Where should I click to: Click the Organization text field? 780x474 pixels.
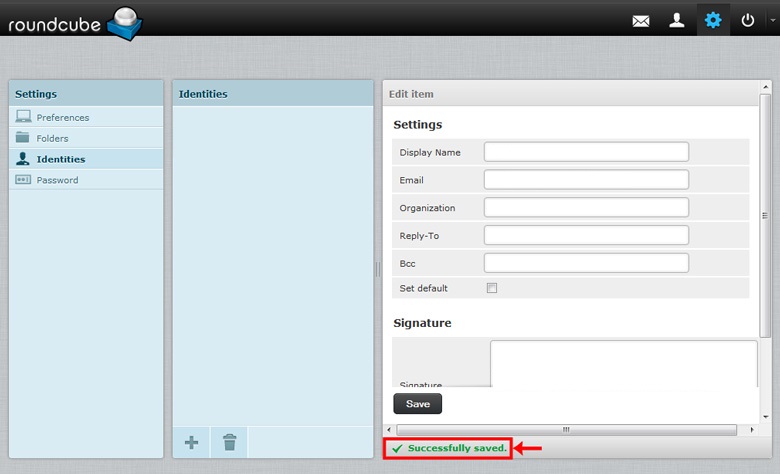point(586,208)
